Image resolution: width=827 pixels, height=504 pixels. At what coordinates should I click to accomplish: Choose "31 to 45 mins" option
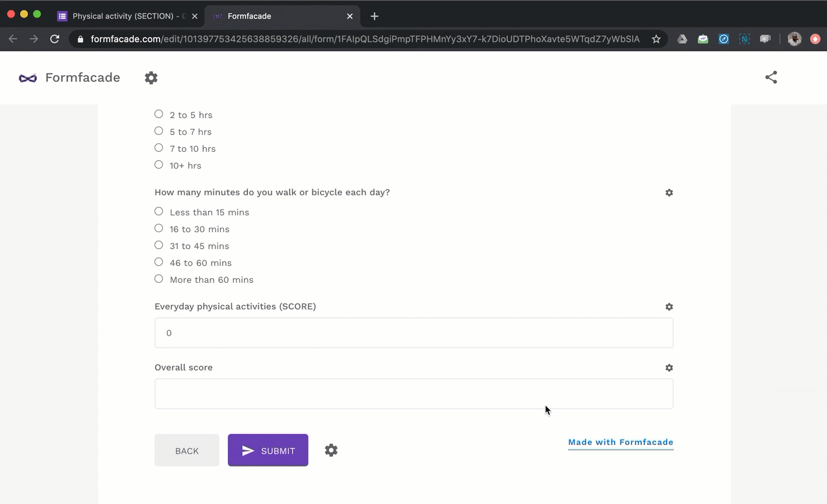(159, 245)
